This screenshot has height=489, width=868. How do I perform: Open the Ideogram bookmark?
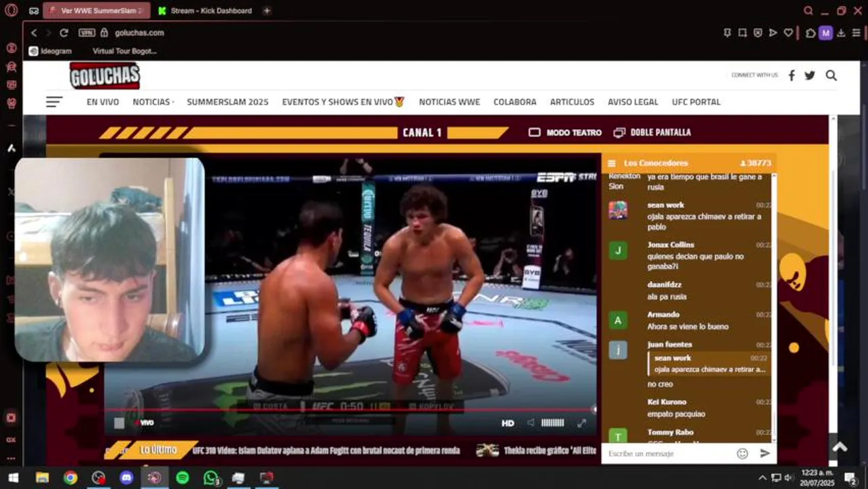coord(51,51)
